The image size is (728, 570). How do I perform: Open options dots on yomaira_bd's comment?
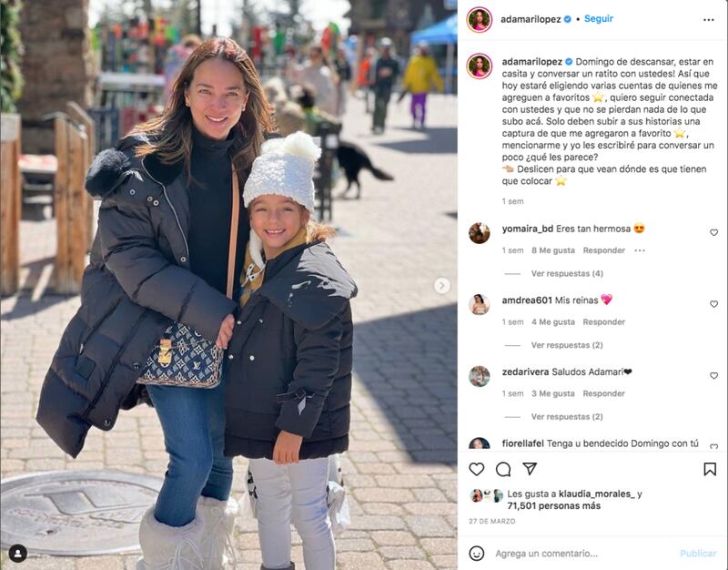[x=640, y=250]
